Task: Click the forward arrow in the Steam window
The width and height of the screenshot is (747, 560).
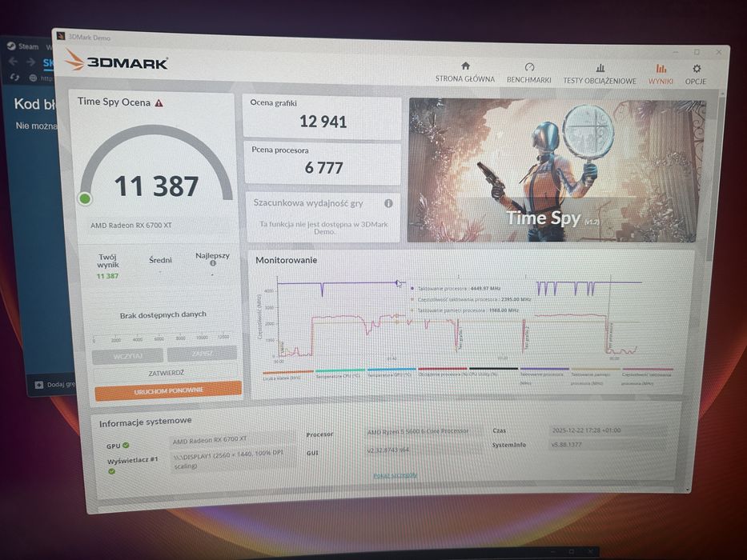Action: 31,62
